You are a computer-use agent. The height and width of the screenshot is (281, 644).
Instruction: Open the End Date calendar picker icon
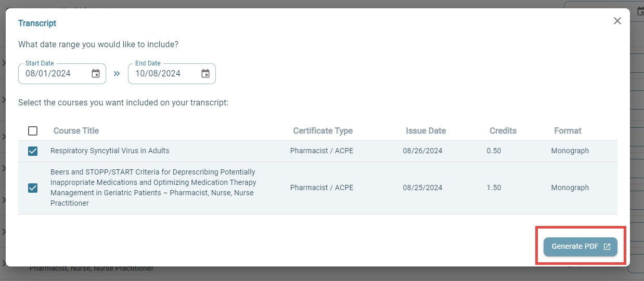(205, 73)
